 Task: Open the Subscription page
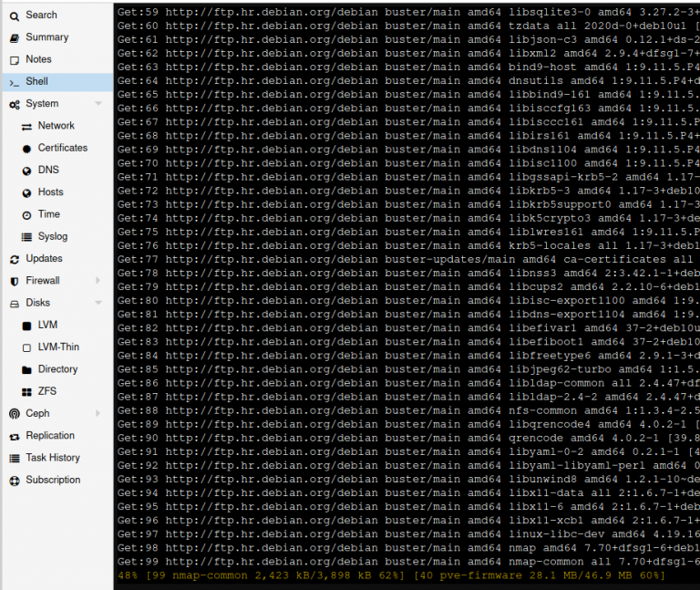click(52, 480)
